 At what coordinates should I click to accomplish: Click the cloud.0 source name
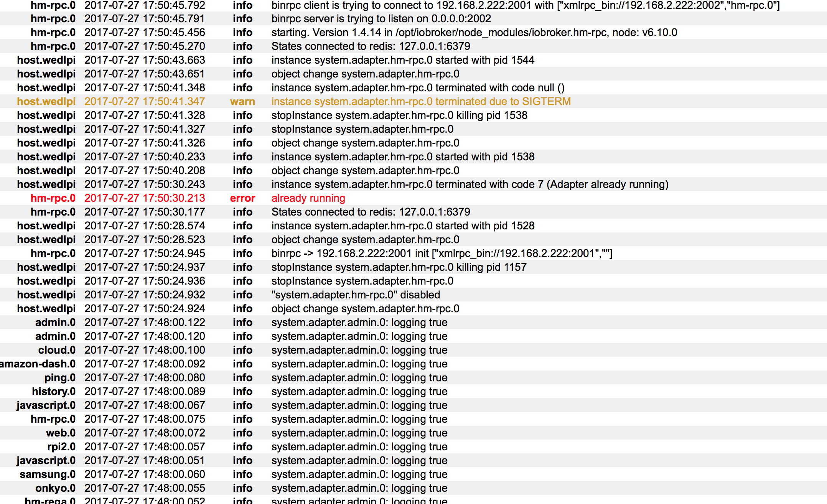click(x=56, y=350)
